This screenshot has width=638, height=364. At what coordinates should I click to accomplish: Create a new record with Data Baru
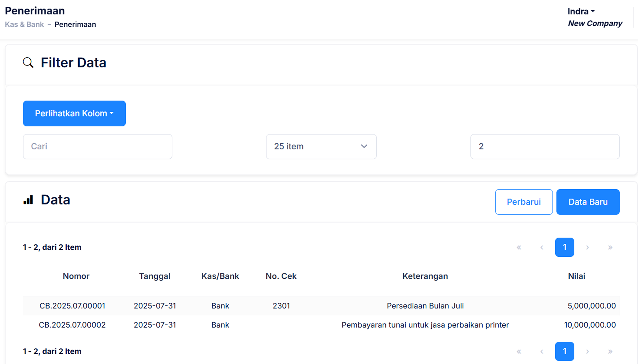coord(588,202)
